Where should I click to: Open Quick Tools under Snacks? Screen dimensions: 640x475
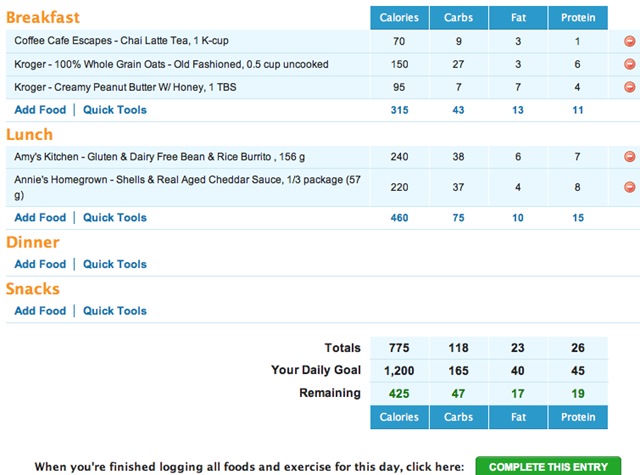114,311
